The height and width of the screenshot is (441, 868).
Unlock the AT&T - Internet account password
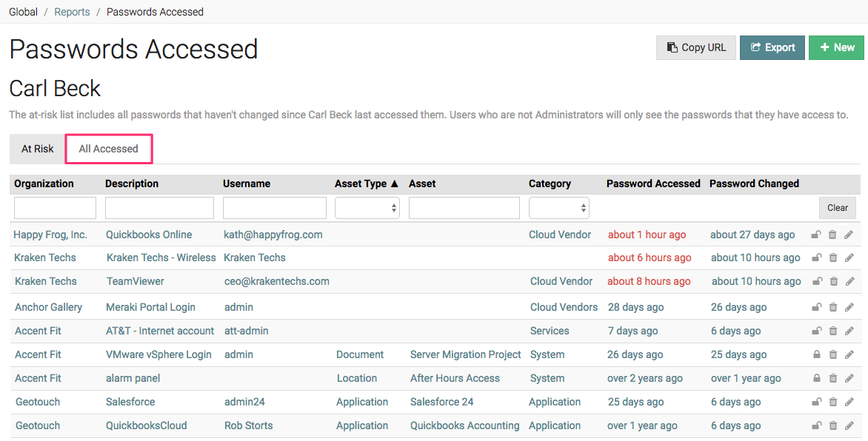[816, 331]
